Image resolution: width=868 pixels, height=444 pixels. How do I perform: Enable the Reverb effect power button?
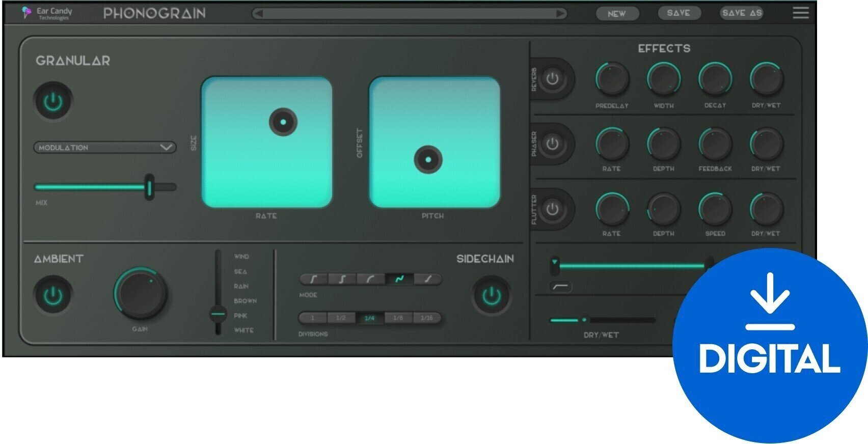click(x=553, y=79)
